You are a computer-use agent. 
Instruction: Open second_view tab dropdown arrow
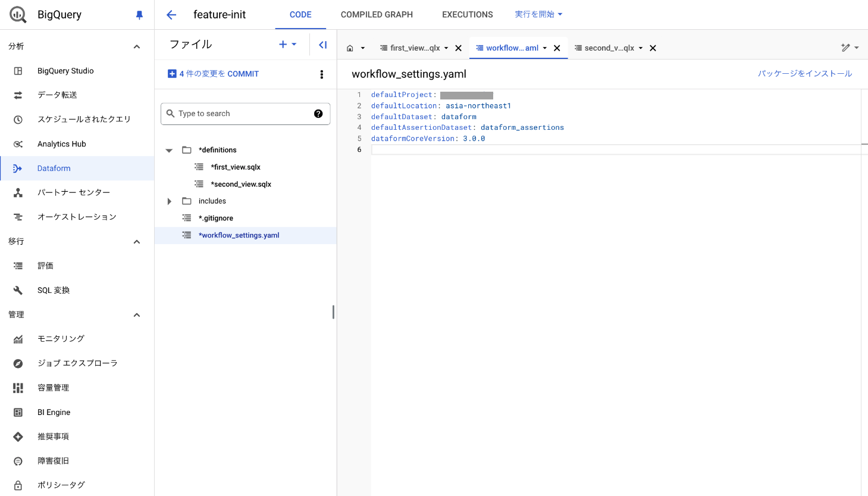[641, 48]
